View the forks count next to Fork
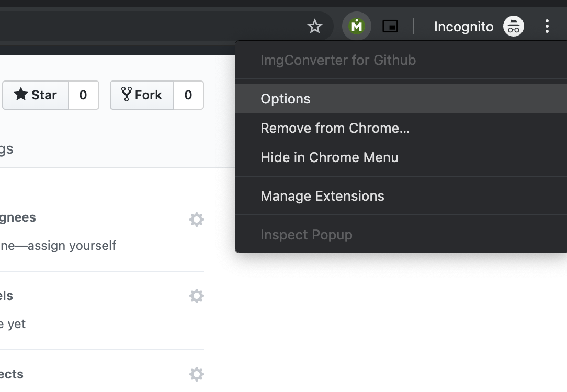 coord(188,95)
